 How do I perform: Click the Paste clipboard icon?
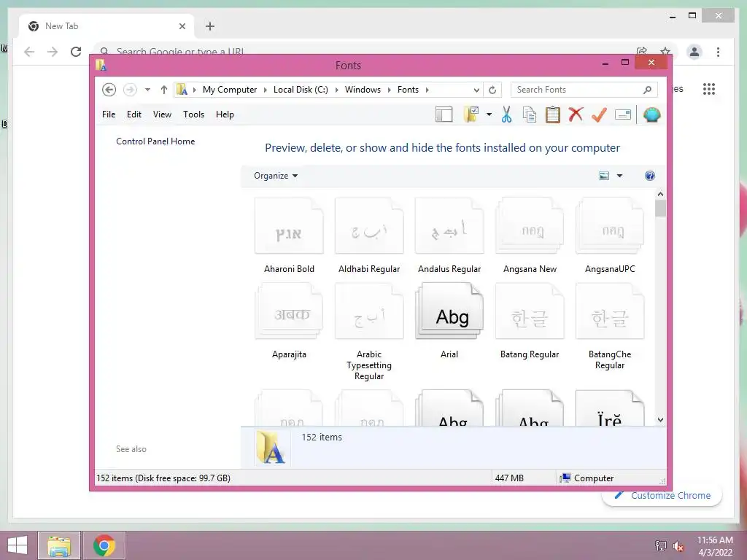(553, 114)
